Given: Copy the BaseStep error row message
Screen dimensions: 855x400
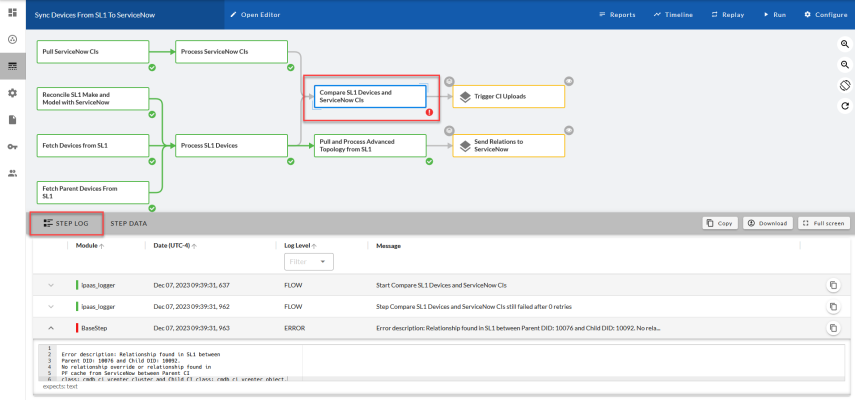Looking at the screenshot, I should 832,328.
